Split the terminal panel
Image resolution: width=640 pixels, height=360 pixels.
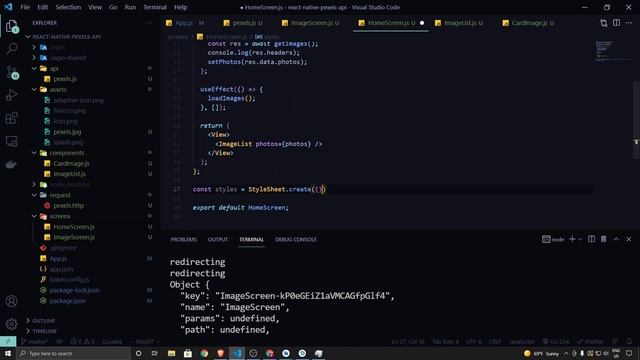coord(591,239)
